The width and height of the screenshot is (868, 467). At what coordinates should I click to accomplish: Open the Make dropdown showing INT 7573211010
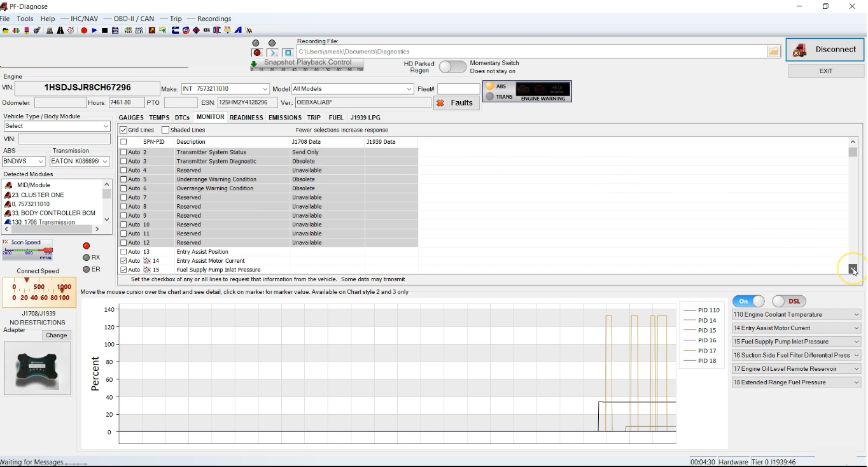pos(265,89)
